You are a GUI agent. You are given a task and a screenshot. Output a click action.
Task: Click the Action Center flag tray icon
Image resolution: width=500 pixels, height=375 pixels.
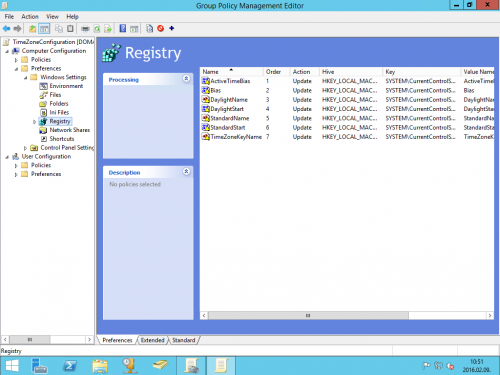(x=426, y=366)
